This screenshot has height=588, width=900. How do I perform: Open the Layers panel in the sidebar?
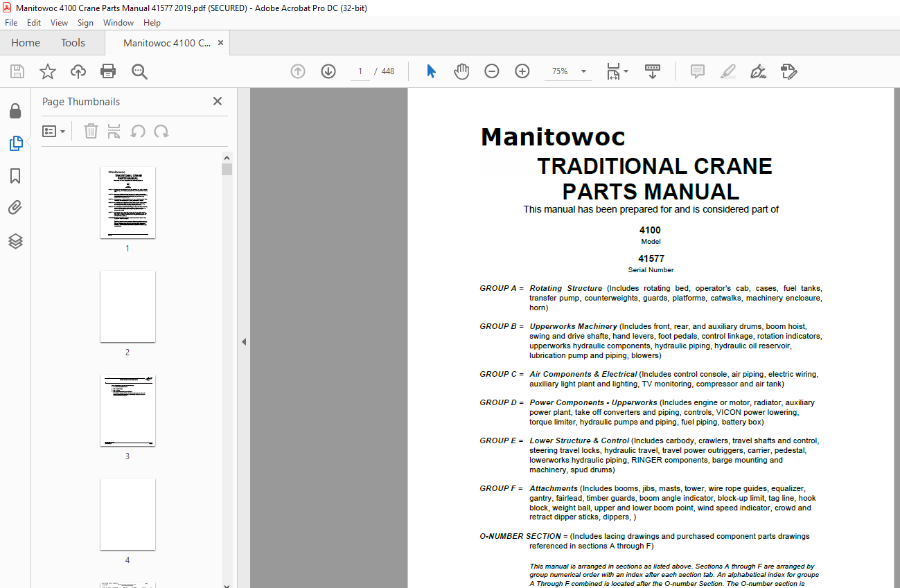pos(15,241)
